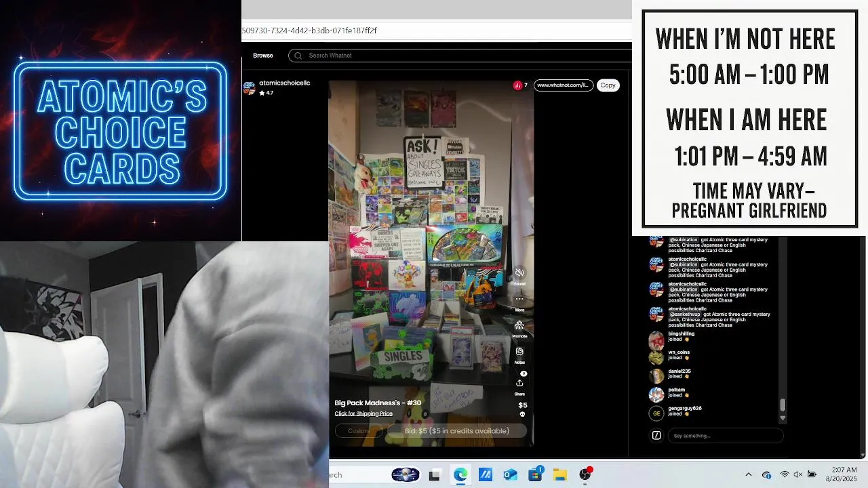Expand the hidden system tray icons chevron
The width and height of the screenshot is (868, 488).
tap(749, 474)
